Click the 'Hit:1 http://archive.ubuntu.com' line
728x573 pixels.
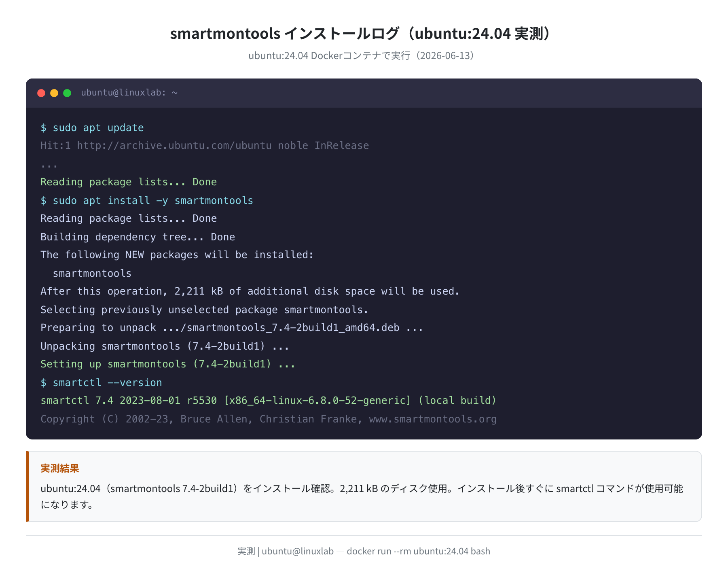coord(205,146)
